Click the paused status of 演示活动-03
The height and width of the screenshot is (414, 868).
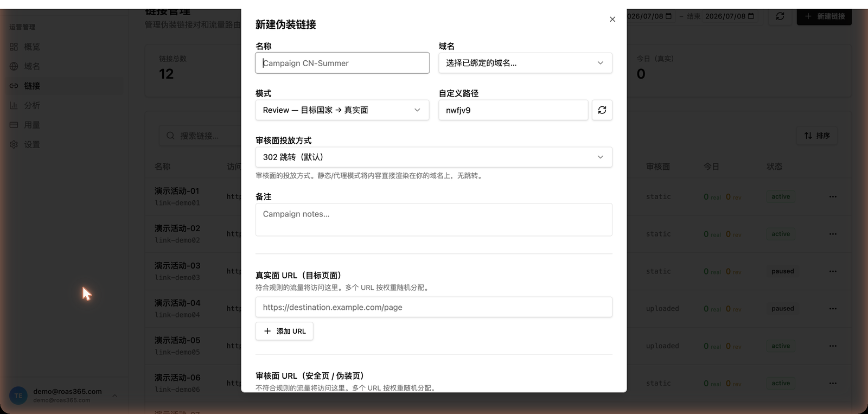(783, 271)
